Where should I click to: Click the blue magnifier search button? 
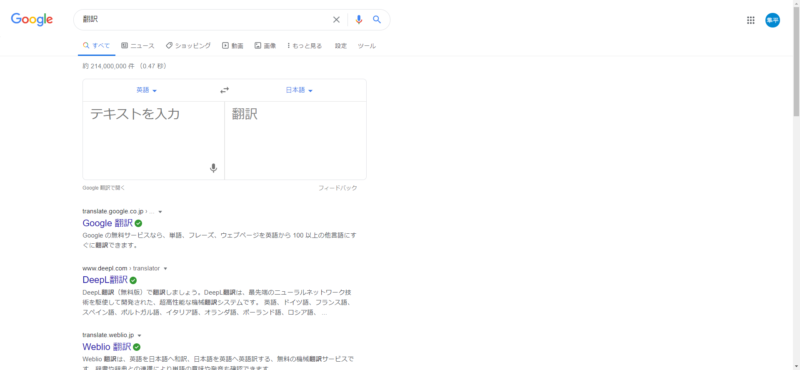click(377, 19)
